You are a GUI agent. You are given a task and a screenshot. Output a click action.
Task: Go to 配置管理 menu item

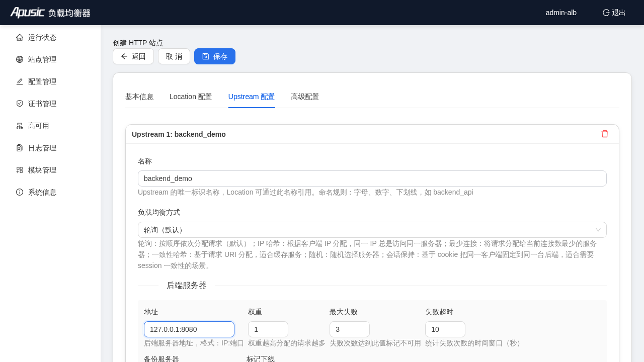coord(50,81)
